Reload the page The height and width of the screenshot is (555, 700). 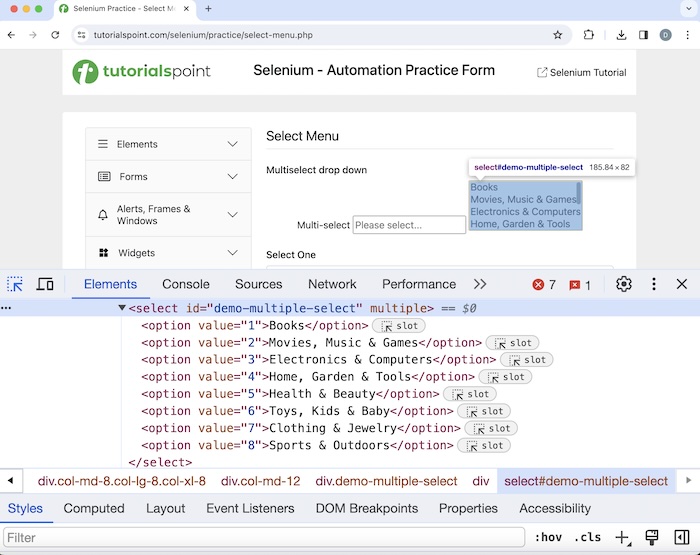(55, 35)
